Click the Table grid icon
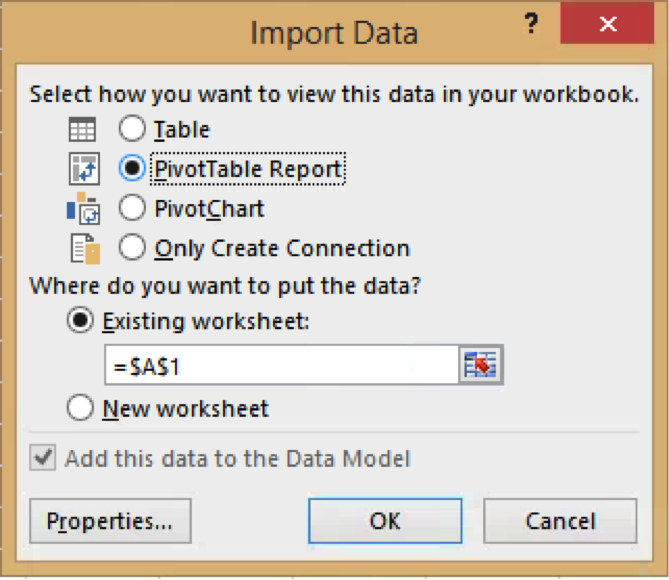The height and width of the screenshot is (580, 669). point(83,130)
